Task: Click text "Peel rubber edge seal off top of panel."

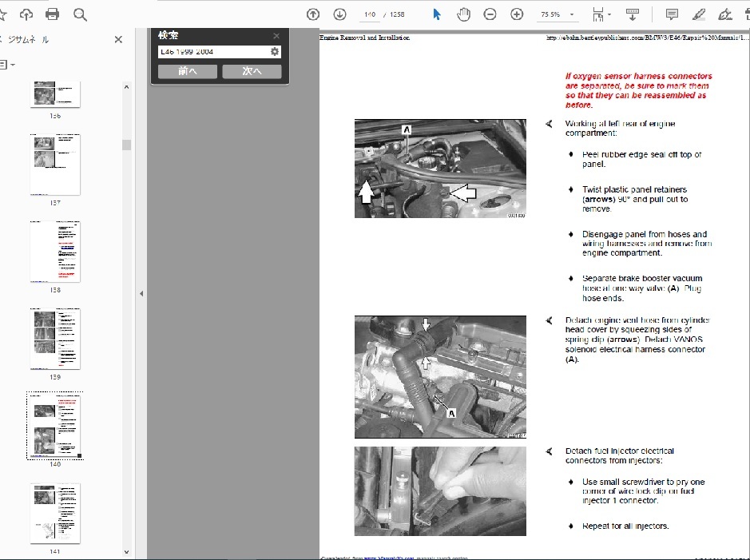Action: (x=641, y=159)
